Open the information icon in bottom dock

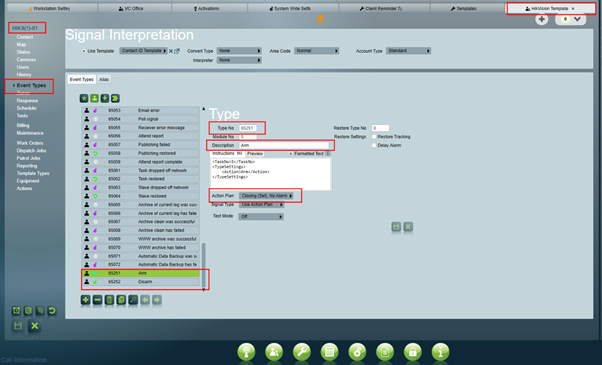tap(440, 352)
